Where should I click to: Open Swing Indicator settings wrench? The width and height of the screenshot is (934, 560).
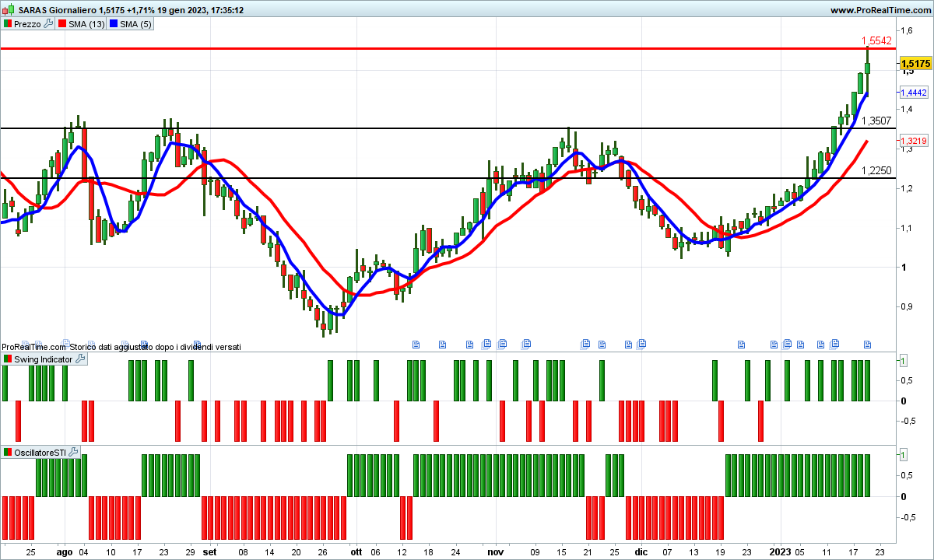tap(80, 359)
